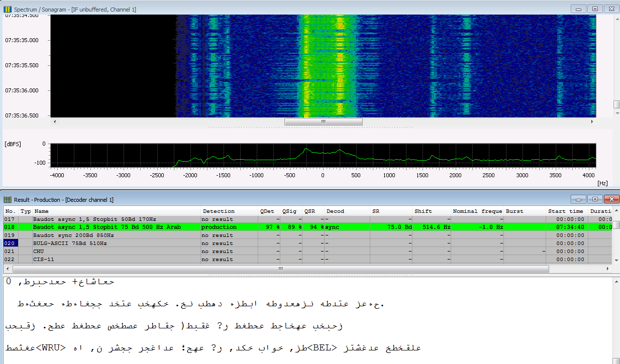Screen dimensions: 620x364
Task: Click right arrow of sonagram horizontal scrollbar
Action: point(592,122)
